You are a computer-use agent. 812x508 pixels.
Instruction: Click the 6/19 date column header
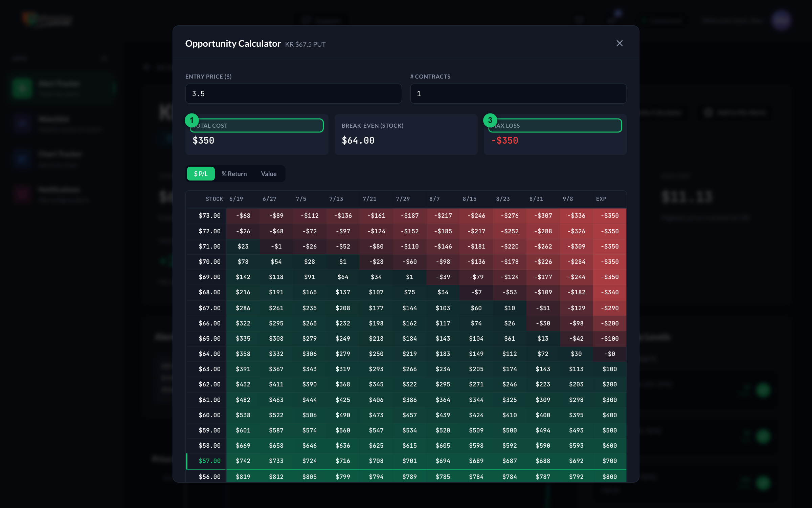point(236,199)
